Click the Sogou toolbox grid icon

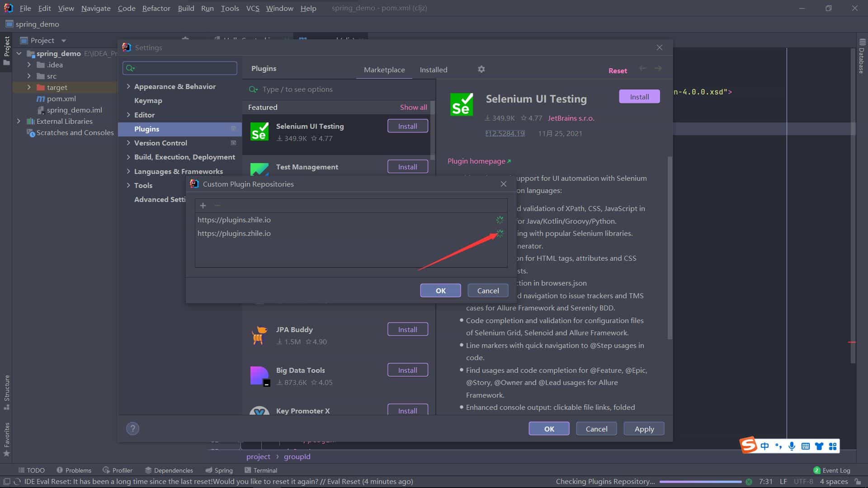[x=833, y=446]
